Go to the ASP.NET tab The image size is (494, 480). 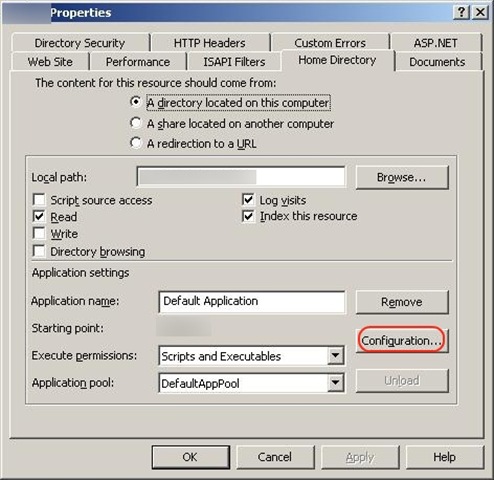pos(436,43)
